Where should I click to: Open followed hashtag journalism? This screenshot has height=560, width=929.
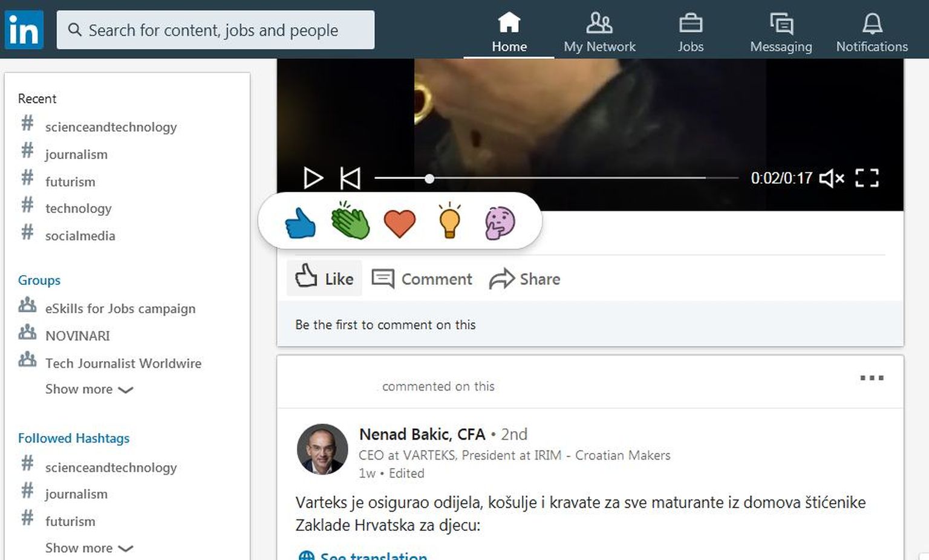(76, 494)
